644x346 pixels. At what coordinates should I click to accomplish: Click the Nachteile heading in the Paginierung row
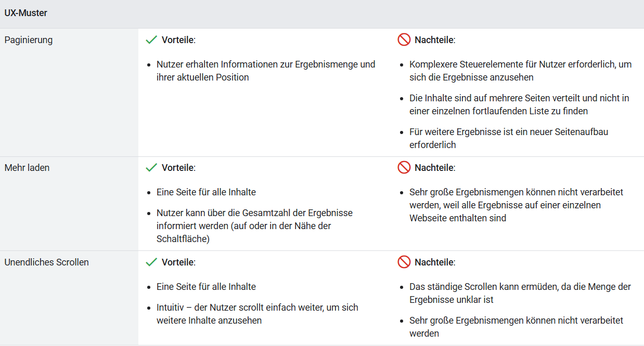coord(434,40)
